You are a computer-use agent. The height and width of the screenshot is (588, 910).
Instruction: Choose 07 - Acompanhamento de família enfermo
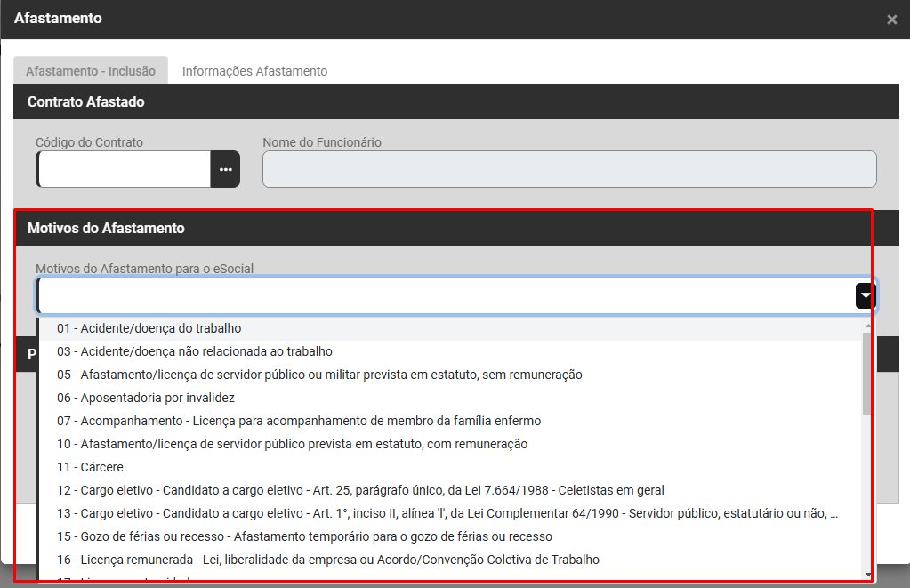[298, 421]
